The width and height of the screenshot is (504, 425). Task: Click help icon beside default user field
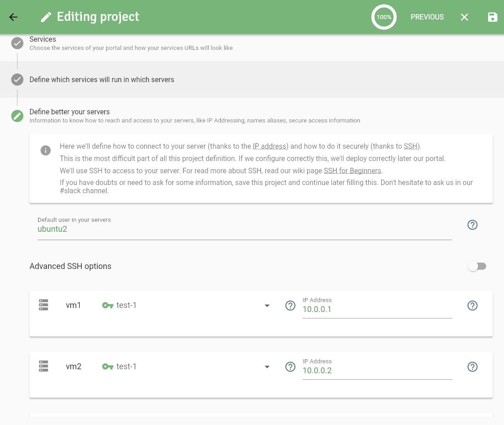tap(472, 225)
